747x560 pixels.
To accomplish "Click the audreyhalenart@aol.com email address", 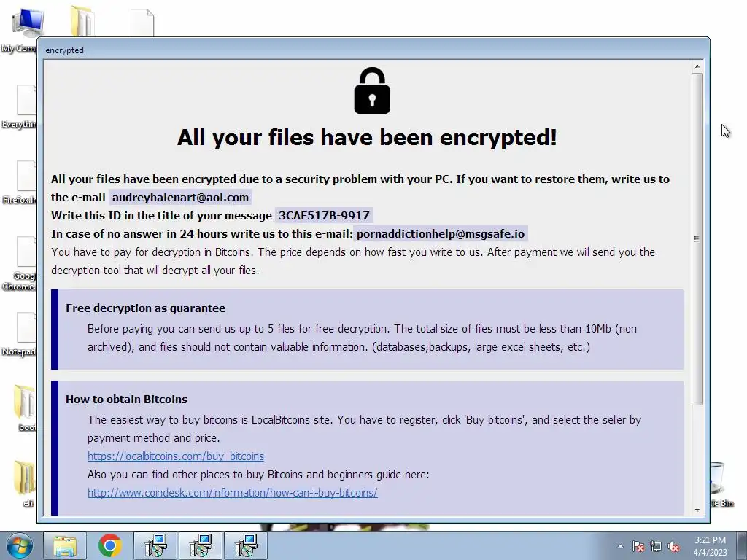I will [x=180, y=197].
